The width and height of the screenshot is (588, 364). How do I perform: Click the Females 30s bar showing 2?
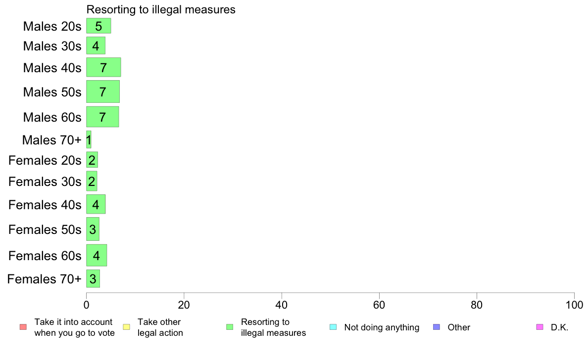[x=92, y=182]
